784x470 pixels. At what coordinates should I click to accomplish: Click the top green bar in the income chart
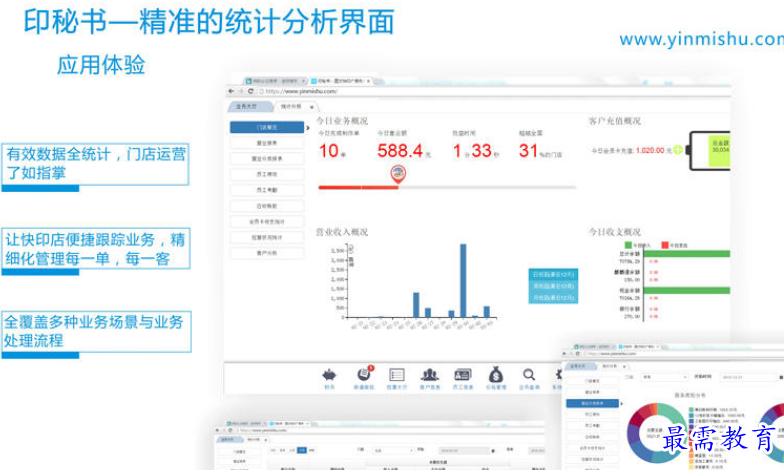(687, 254)
